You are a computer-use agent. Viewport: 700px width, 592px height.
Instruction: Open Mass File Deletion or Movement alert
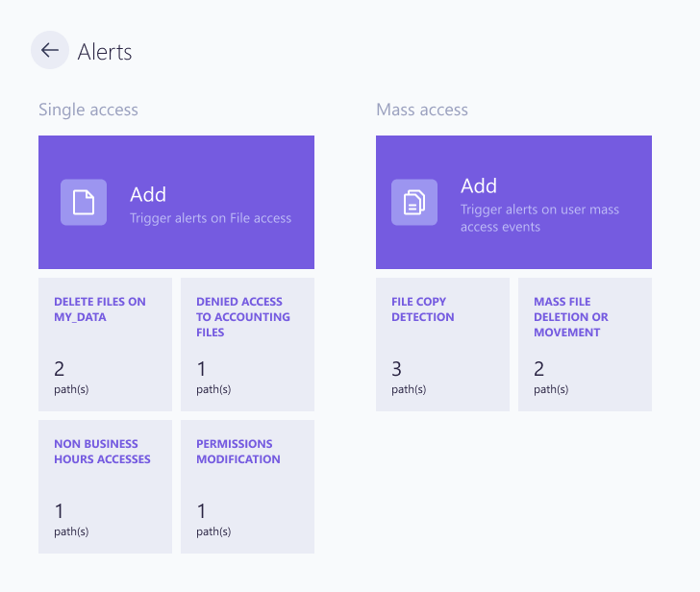click(585, 344)
